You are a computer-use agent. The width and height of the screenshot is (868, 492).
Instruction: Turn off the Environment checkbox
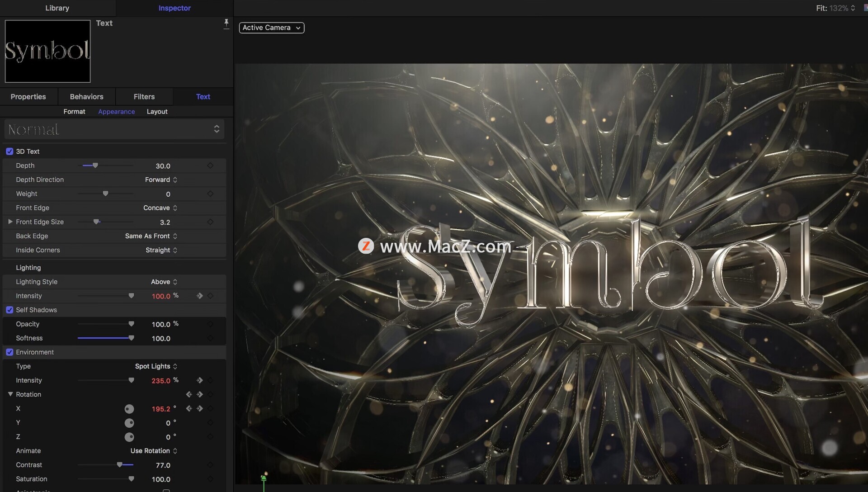tap(9, 352)
